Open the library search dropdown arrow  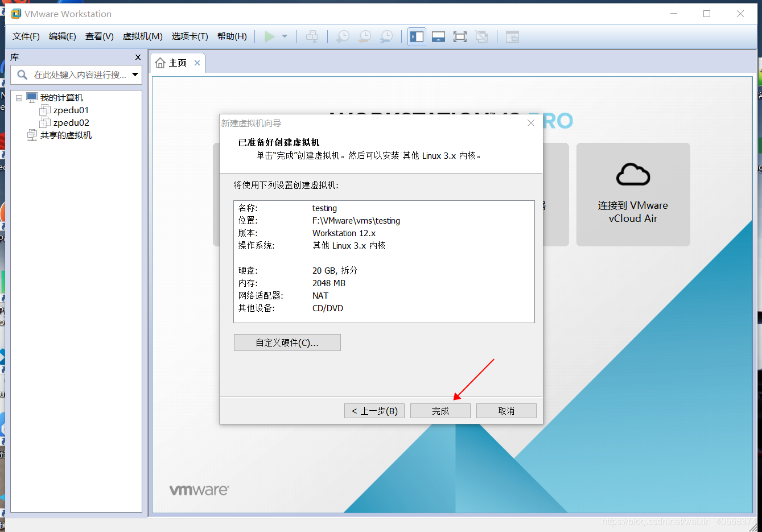point(135,75)
